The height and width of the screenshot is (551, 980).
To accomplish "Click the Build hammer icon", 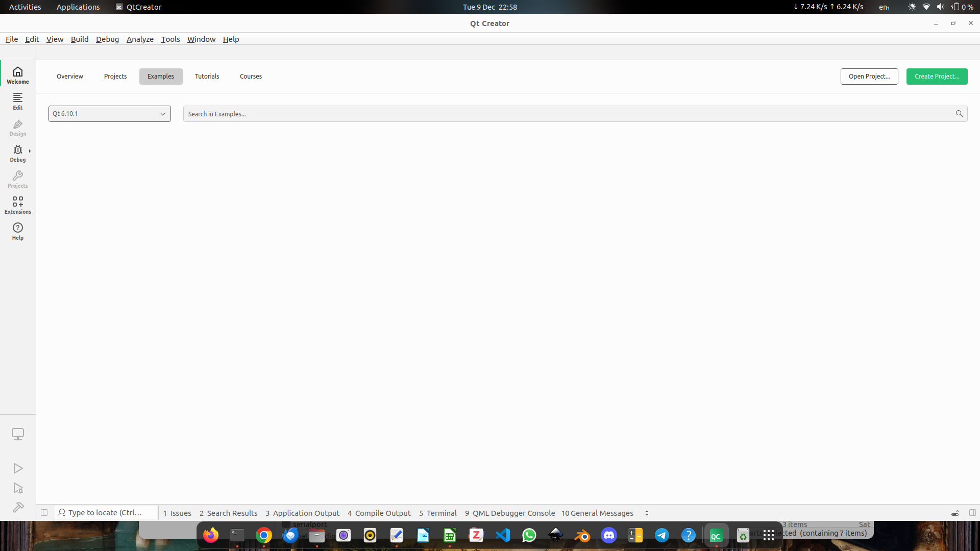I will [18, 507].
